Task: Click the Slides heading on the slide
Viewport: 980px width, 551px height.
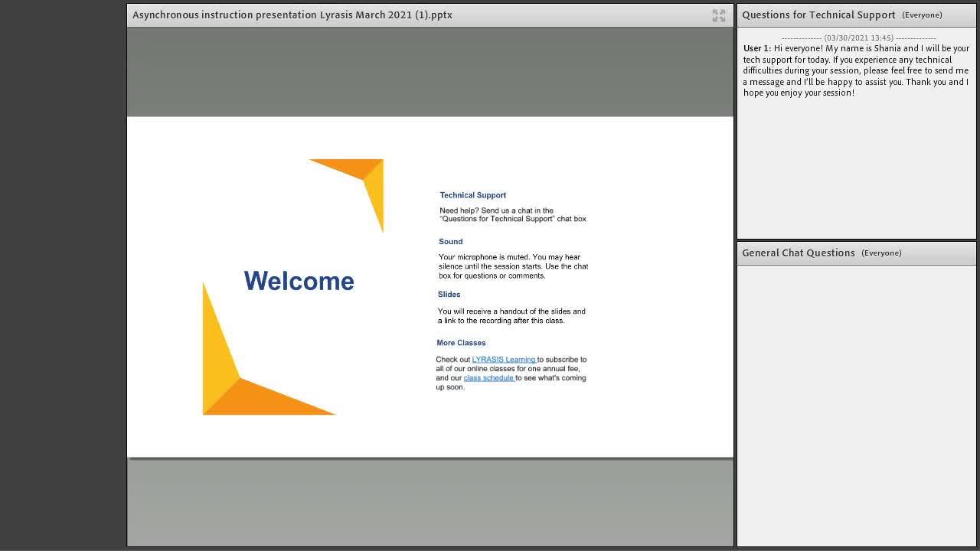Action: [x=449, y=295]
